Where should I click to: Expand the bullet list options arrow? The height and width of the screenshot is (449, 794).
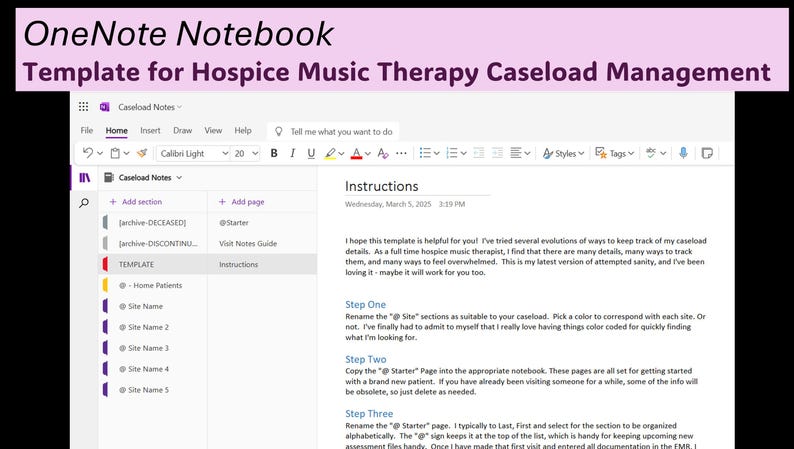[436, 153]
